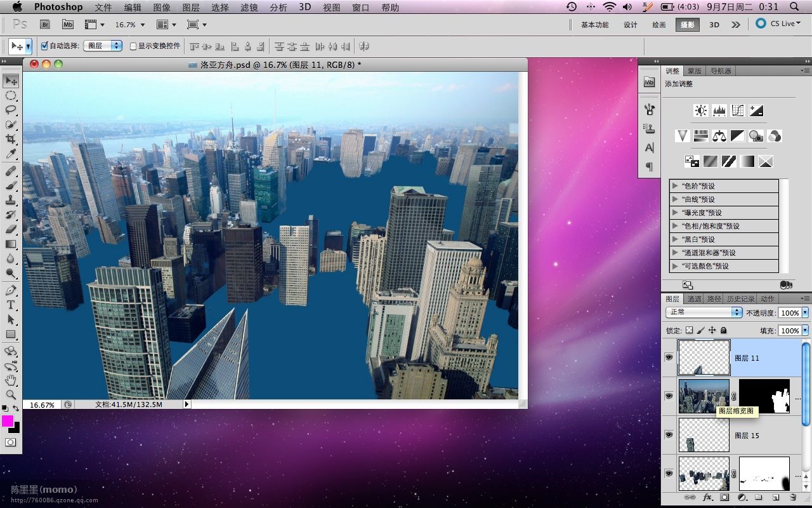
Task: Toggle lock transparent pixels
Action: pyautogui.click(x=690, y=330)
